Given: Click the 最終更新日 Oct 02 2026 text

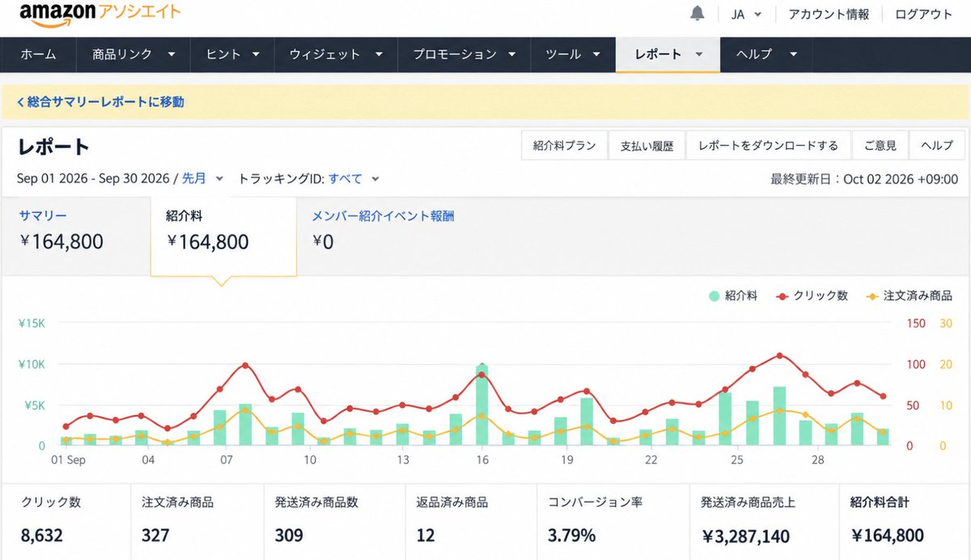Looking at the screenshot, I should coord(864,179).
